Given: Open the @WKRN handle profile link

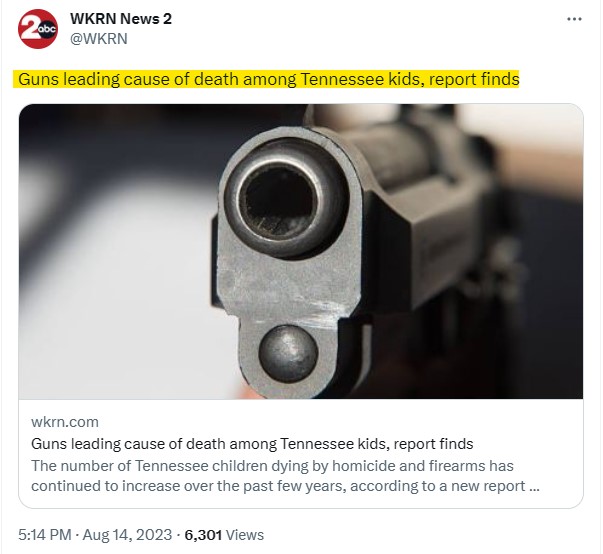Looking at the screenshot, I should coord(98,39).
